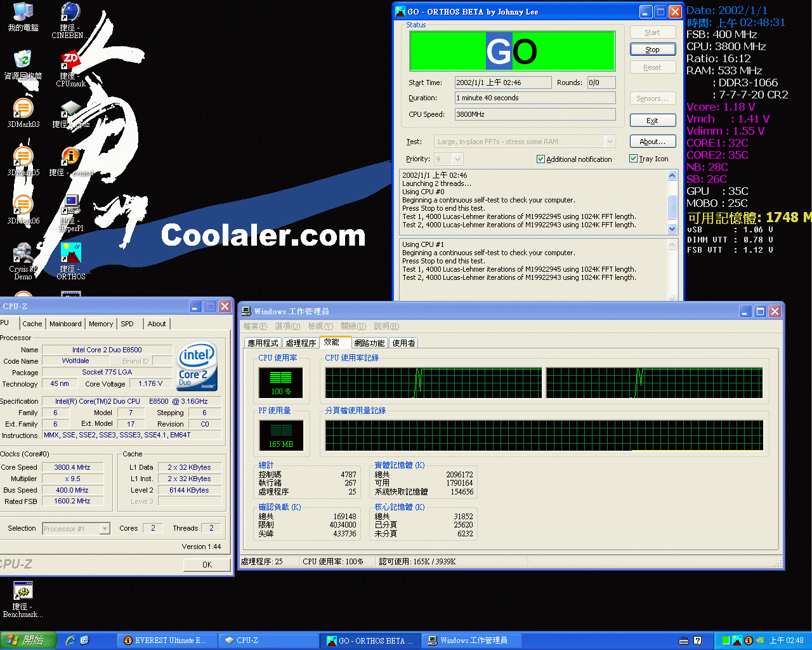Open the 檔案(F) menu in Task Manager
Image resolution: width=812 pixels, height=650 pixels.
click(x=255, y=326)
